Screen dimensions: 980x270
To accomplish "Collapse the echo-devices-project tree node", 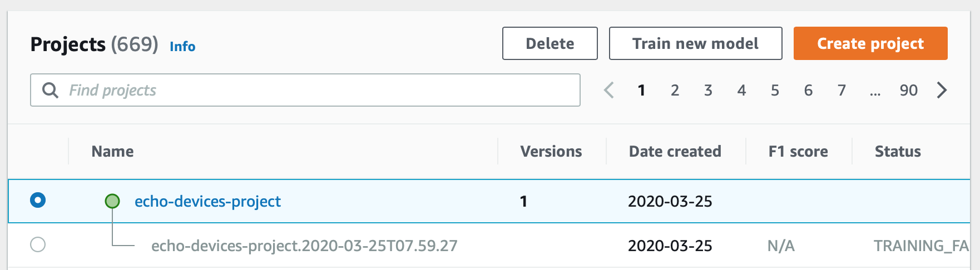I will click(x=112, y=201).
